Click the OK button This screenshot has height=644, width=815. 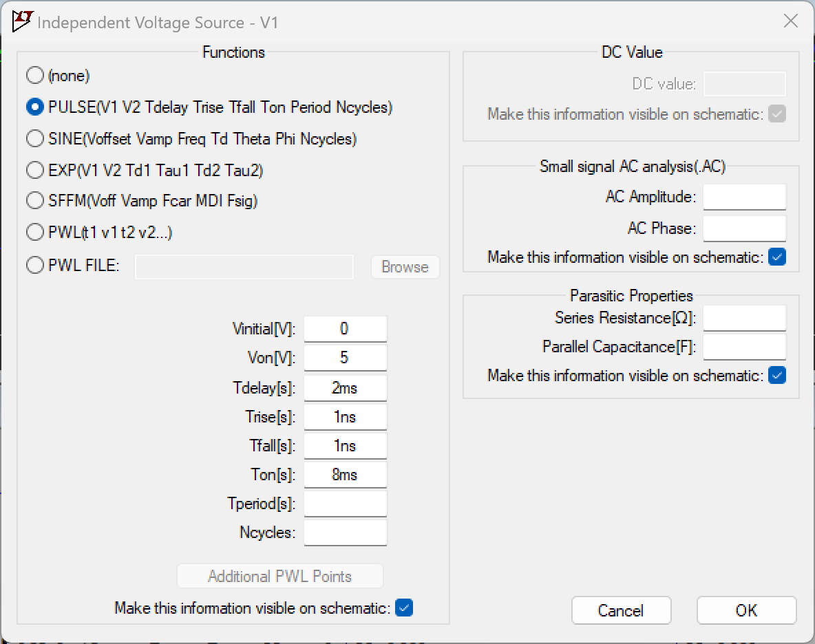click(x=746, y=610)
